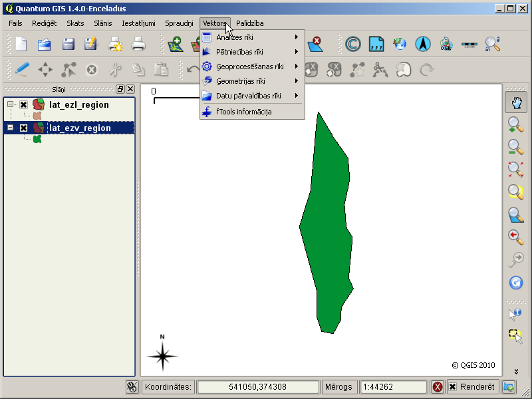Viewport: 532px width, 399px height.
Task: Open the globe WFS plugin icon
Action: pos(400,44)
